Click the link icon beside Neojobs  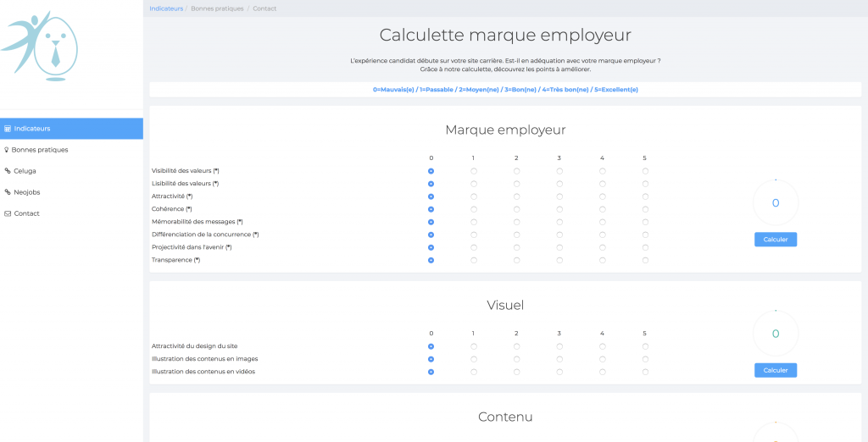point(8,192)
